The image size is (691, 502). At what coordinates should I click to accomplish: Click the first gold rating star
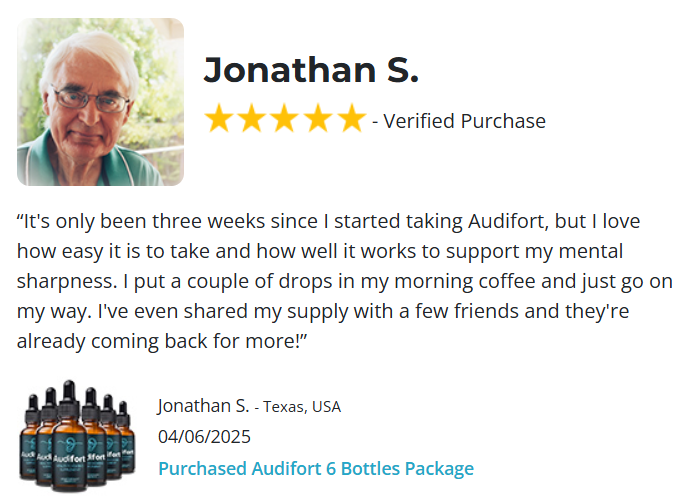[x=219, y=120]
